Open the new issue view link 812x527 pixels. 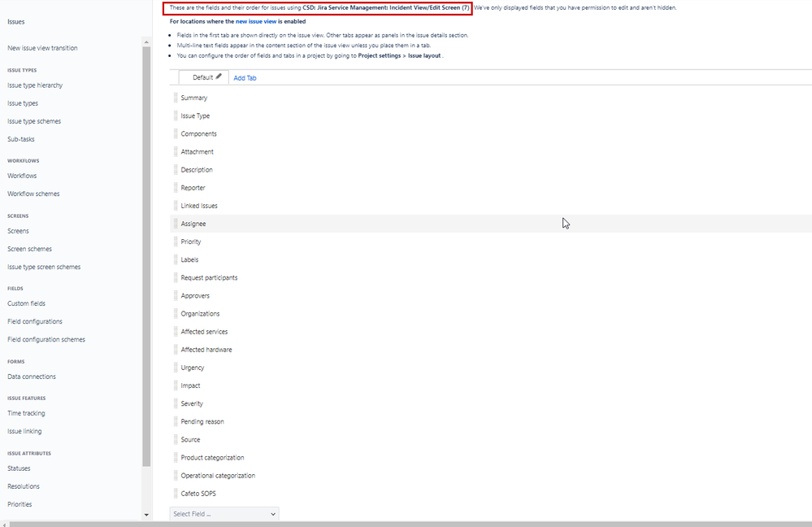[256, 21]
